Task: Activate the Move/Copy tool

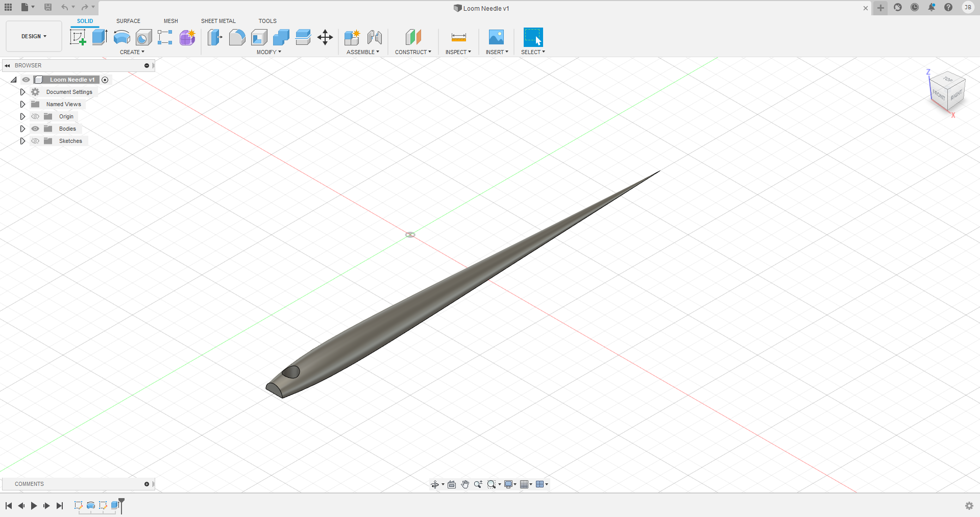Action: tap(325, 37)
